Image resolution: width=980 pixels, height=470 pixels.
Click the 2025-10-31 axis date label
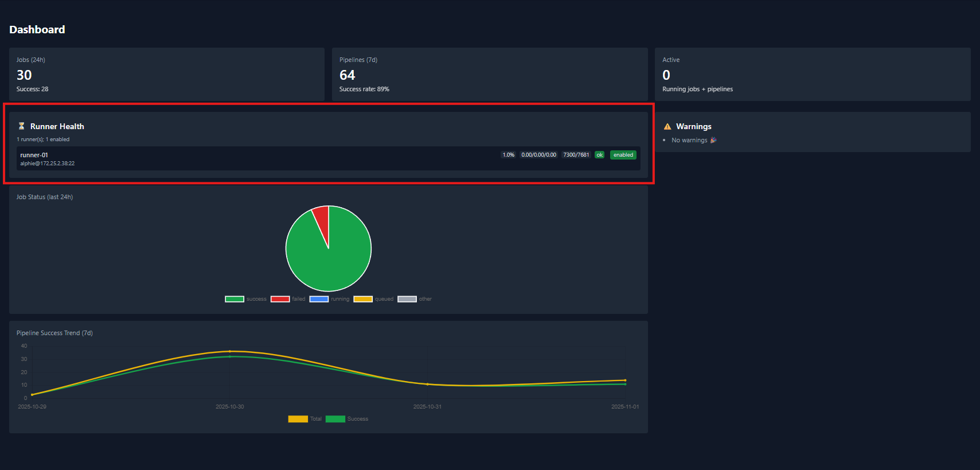[x=428, y=407]
